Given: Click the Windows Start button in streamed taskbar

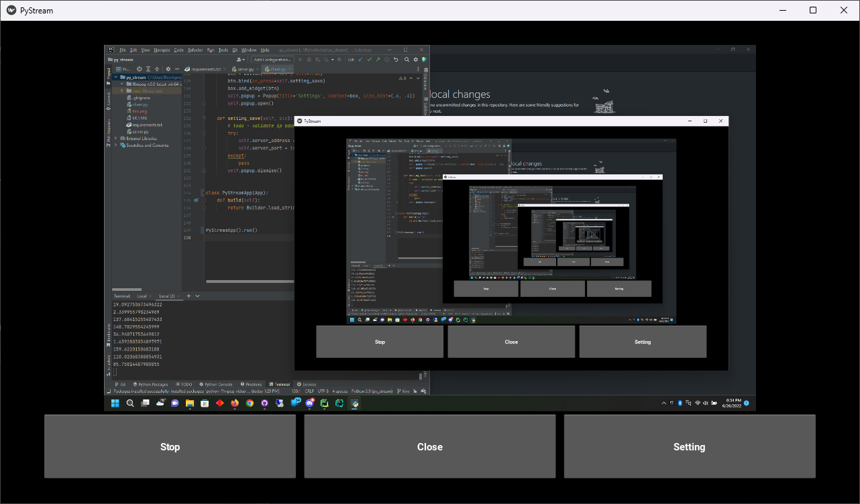Looking at the screenshot, I should (115, 403).
